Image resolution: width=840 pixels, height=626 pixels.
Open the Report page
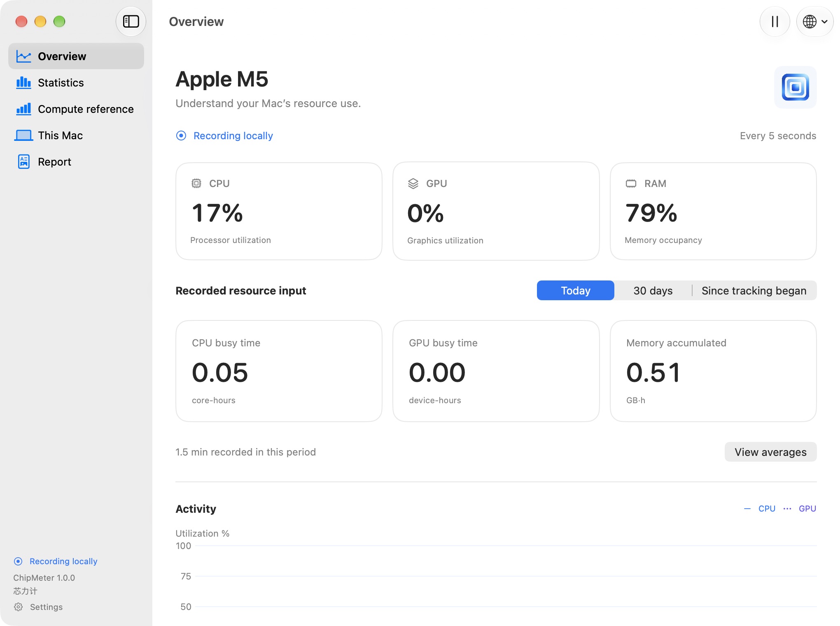pyautogui.click(x=76, y=161)
